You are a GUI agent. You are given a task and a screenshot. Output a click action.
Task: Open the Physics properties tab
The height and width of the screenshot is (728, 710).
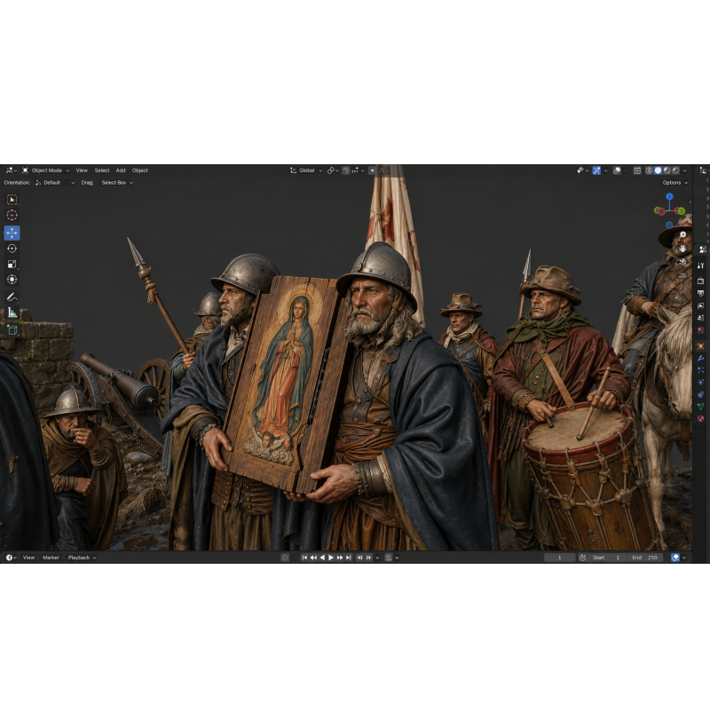click(701, 382)
